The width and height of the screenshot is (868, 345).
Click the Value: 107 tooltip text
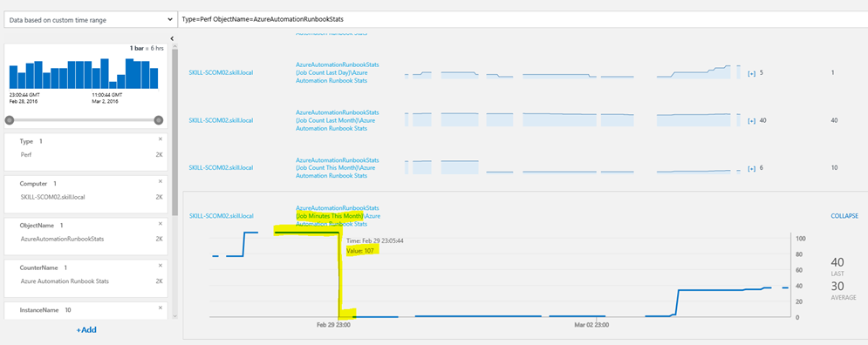coord(360,250)
